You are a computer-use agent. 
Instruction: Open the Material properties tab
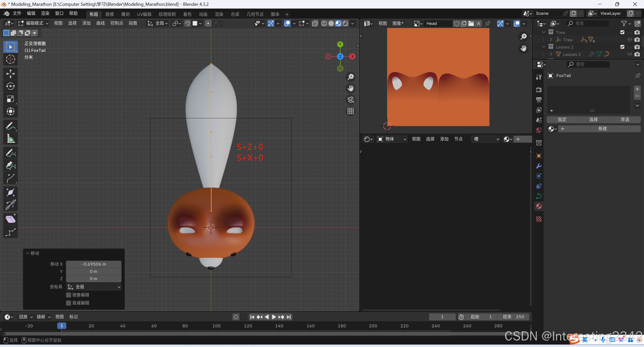[539, 206]
